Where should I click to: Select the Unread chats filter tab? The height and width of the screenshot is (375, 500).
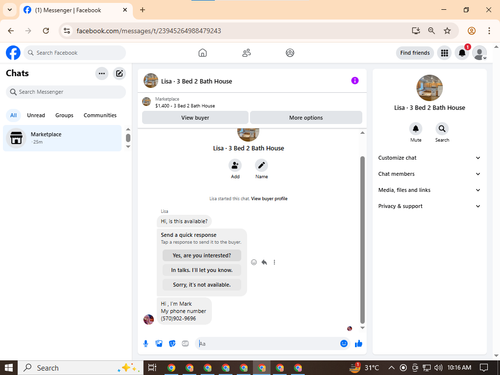36,115
